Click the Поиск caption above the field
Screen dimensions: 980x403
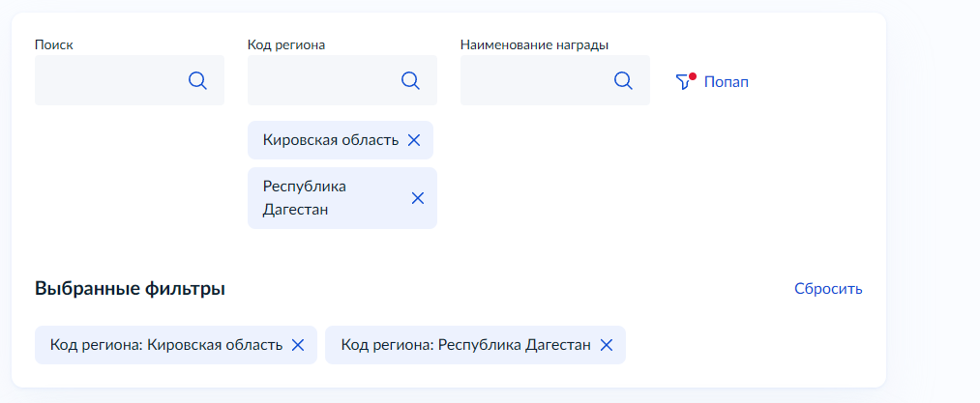pos(54,44)
